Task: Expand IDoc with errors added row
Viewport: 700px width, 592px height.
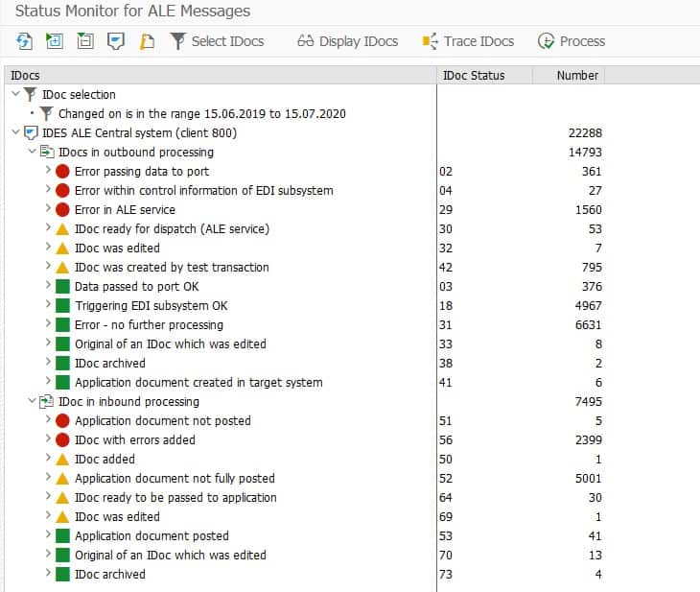Action: (x=48, y=439)
